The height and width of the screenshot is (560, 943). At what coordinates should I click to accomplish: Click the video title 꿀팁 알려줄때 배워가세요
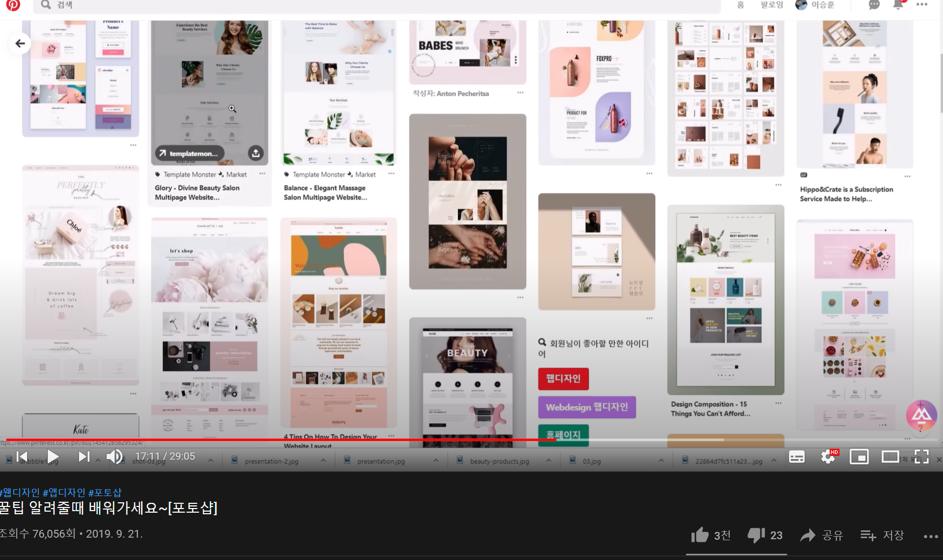(109, 507)
